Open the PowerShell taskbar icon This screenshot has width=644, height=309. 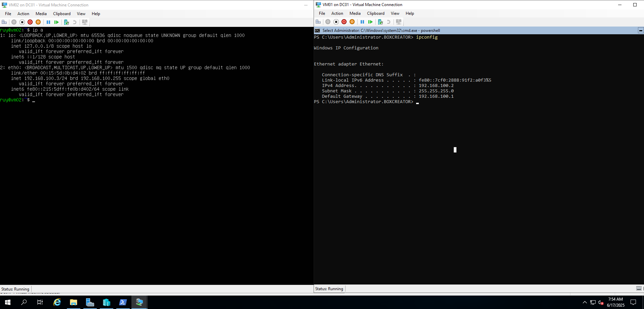(x=123, y=302)
